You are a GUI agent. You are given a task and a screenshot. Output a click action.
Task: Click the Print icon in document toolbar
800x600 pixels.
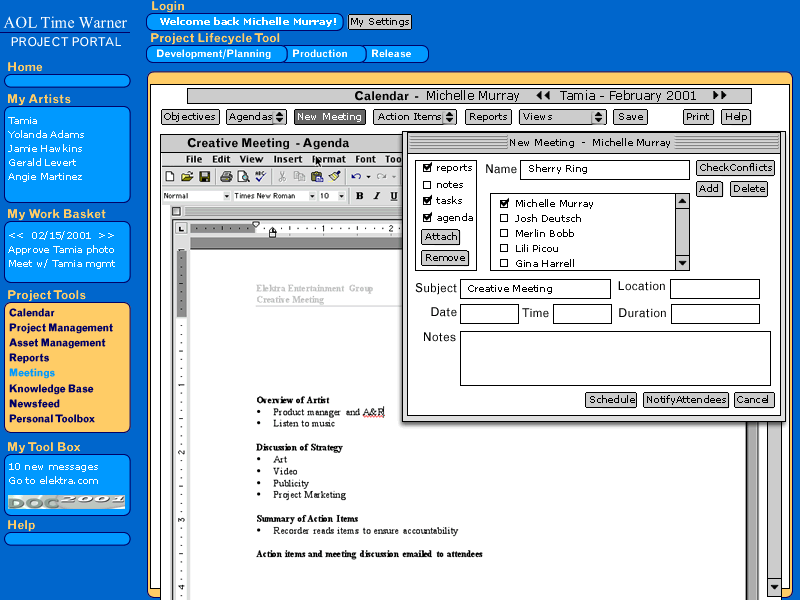226,177
